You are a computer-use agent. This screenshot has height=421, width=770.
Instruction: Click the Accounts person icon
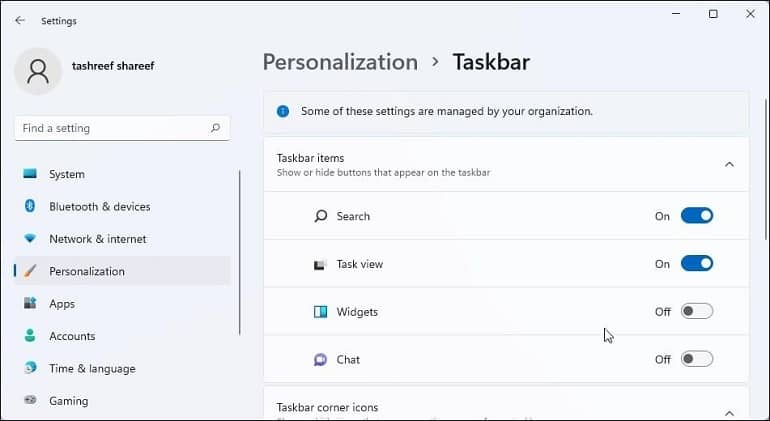pyautogui.click(x=30, y=336)
